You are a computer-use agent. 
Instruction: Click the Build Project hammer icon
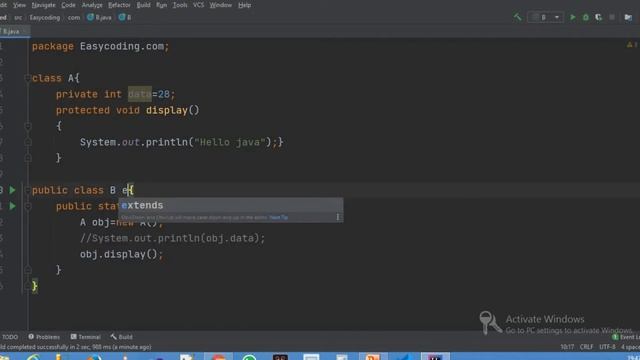pyautogui.click(x=518, y=17)
